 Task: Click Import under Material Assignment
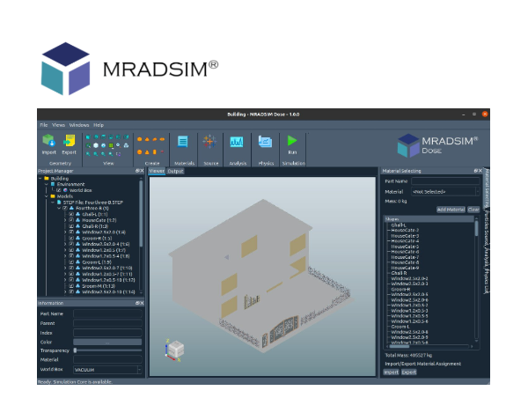click(x=392, y=372)
